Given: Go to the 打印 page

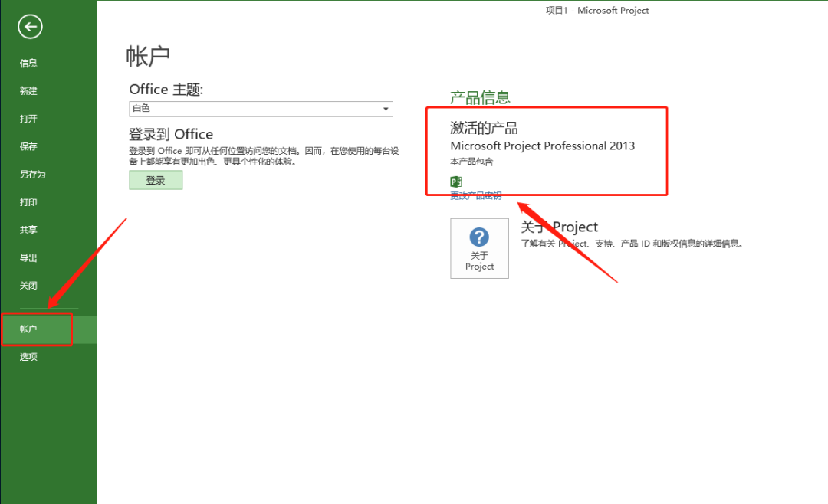Looking at the screenshot, I should (28, 202).
